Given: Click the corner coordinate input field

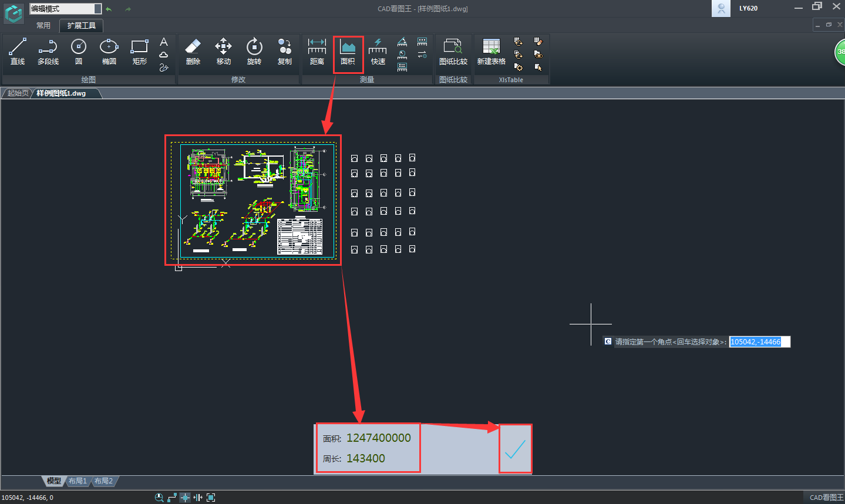Looking at the screenshot, I should pos(759,342).
